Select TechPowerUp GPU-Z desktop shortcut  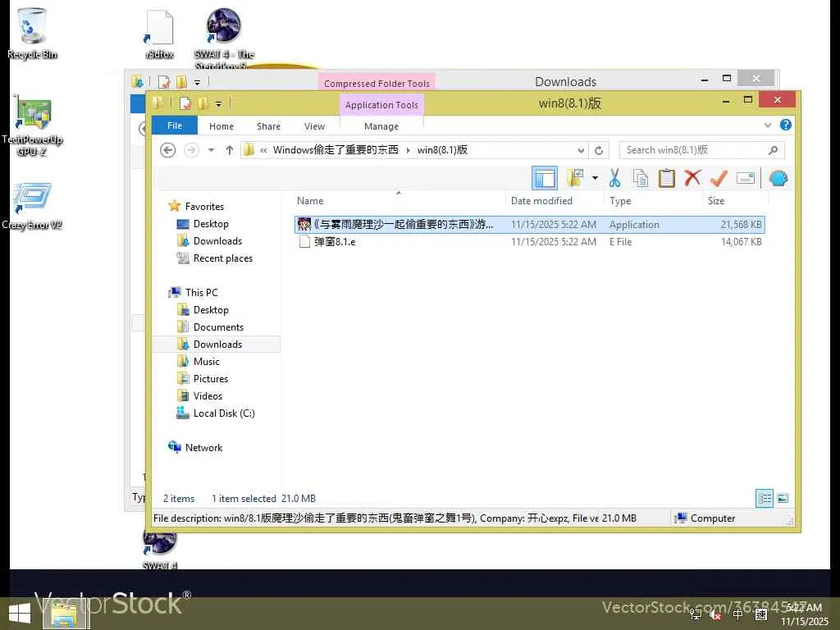click(32, 126)
